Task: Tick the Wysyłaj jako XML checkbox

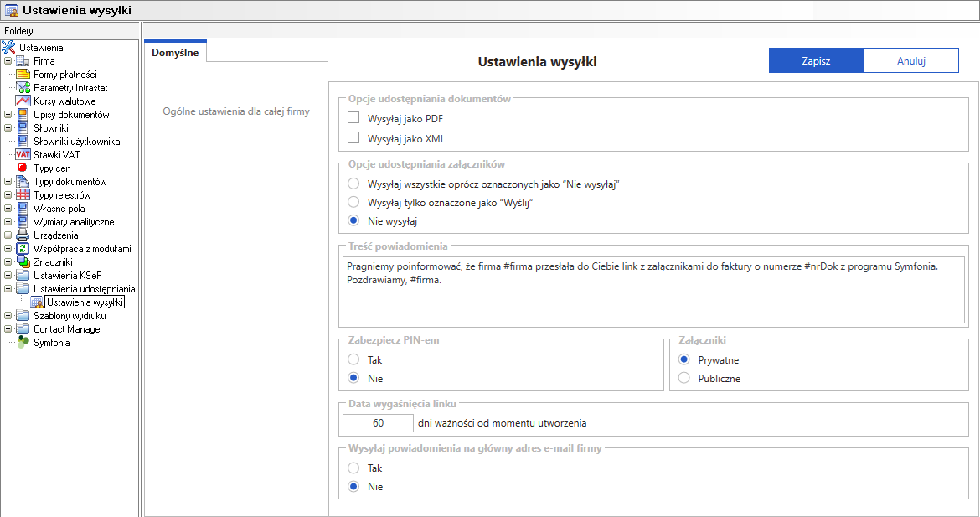Action: tap(353, 138)
